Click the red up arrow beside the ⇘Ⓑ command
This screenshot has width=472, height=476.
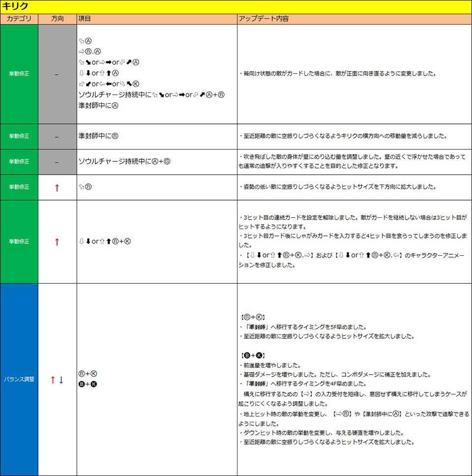[x=57, y=187]
